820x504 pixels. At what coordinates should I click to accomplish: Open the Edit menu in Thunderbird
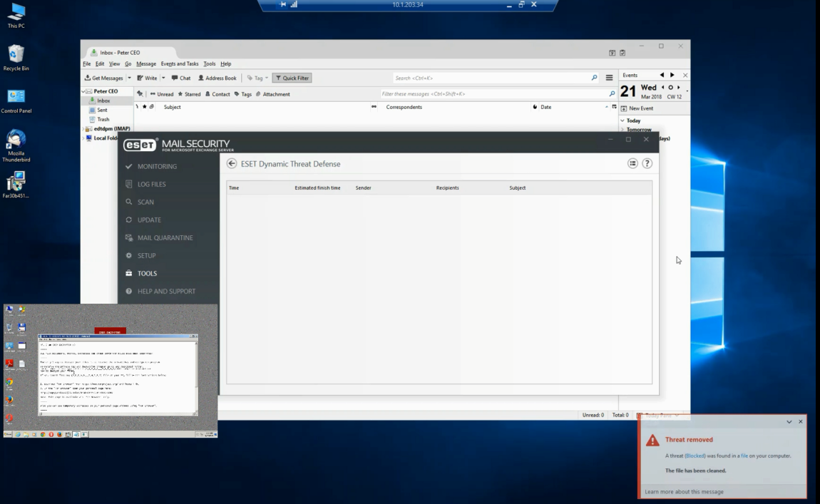pyautogui.click(x=100, y=63)
